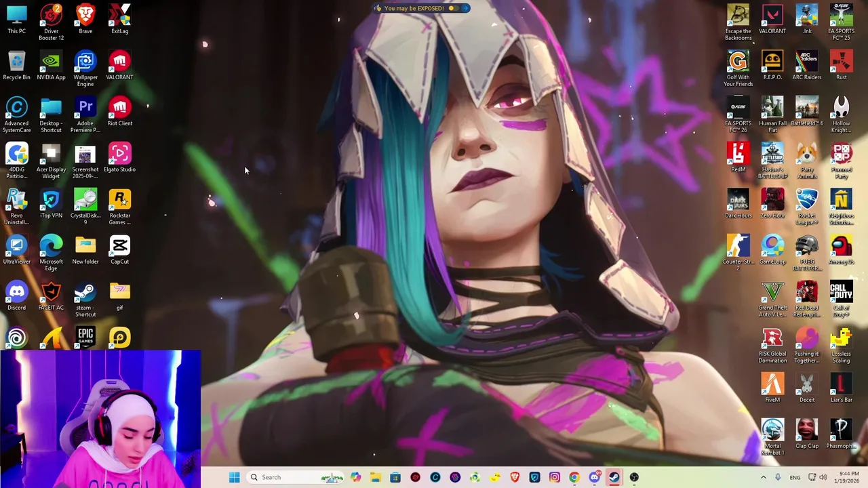Image resolution: width=868 pixels, height=488 pixels.
Task: Open the GameLoop shortcut
Action: coord(772,249)
